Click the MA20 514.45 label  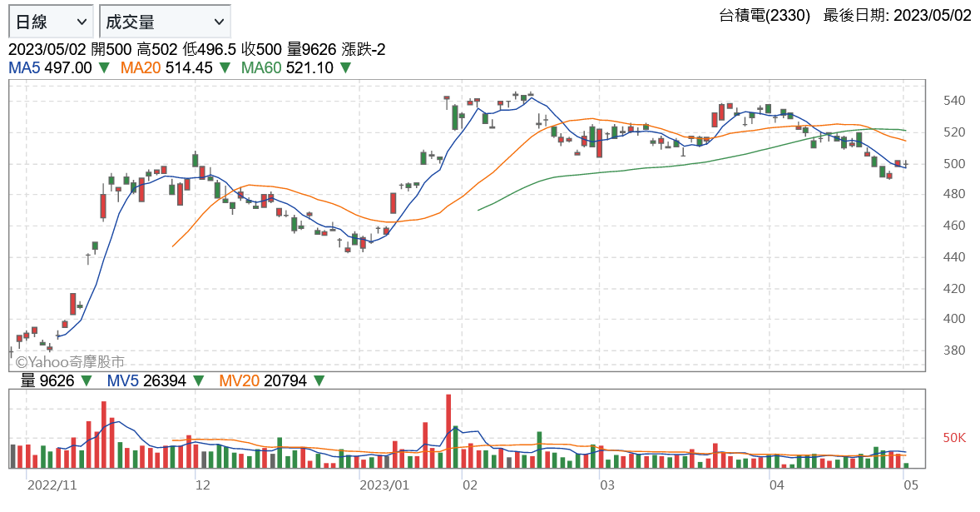(166, 67)
